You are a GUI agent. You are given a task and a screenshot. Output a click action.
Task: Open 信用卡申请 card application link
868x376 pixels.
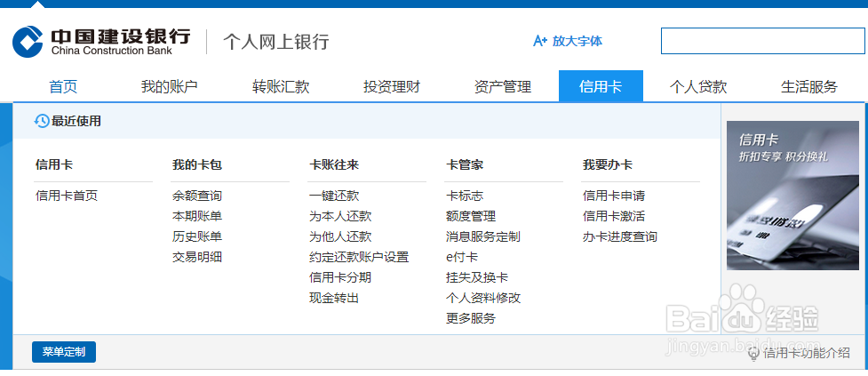pos(614,196)
